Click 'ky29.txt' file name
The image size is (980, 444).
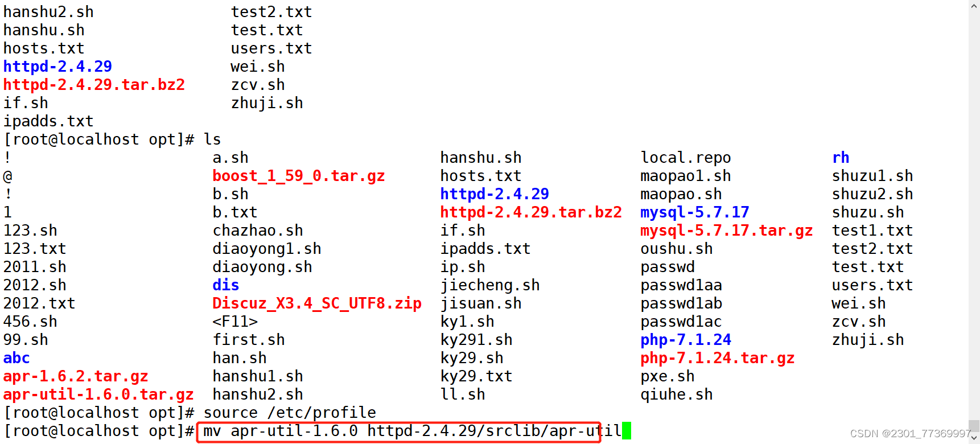476,376
